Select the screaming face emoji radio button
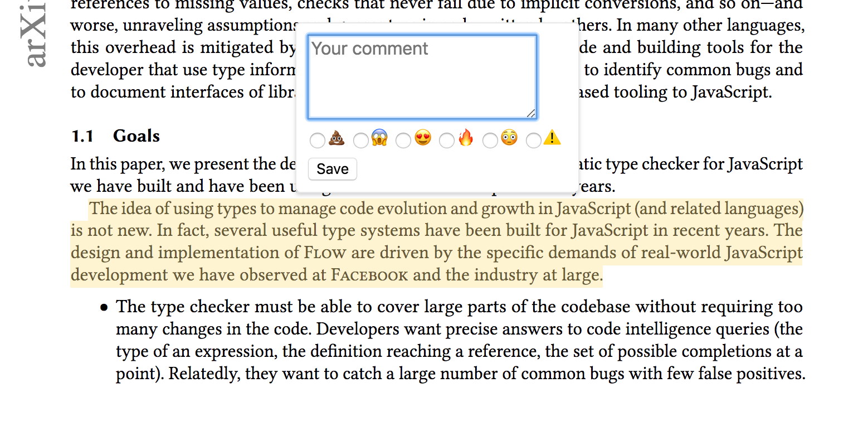 point(361,141)
